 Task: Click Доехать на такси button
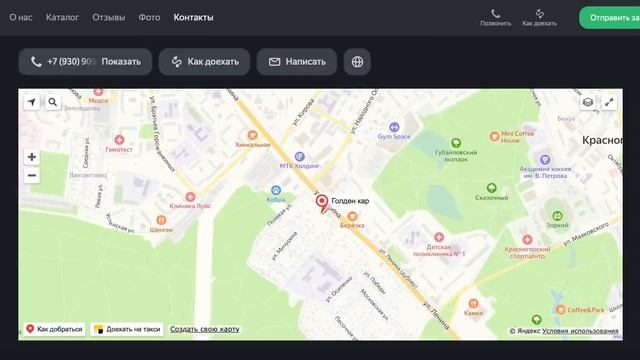127,329
